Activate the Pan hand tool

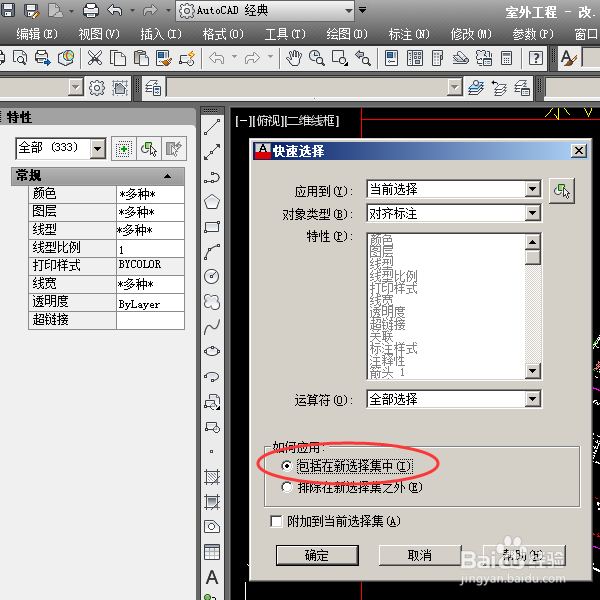pos(294,58)
